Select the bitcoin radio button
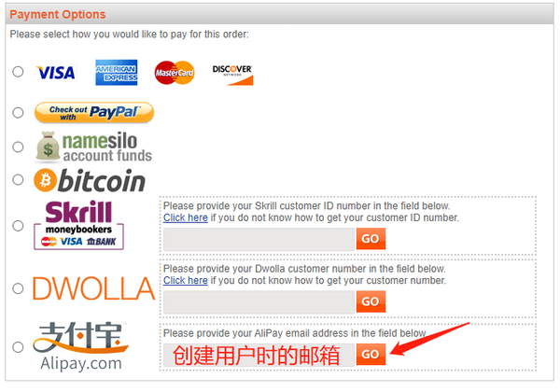This screenshot has height=392, width=560. [x=18, y=179]
